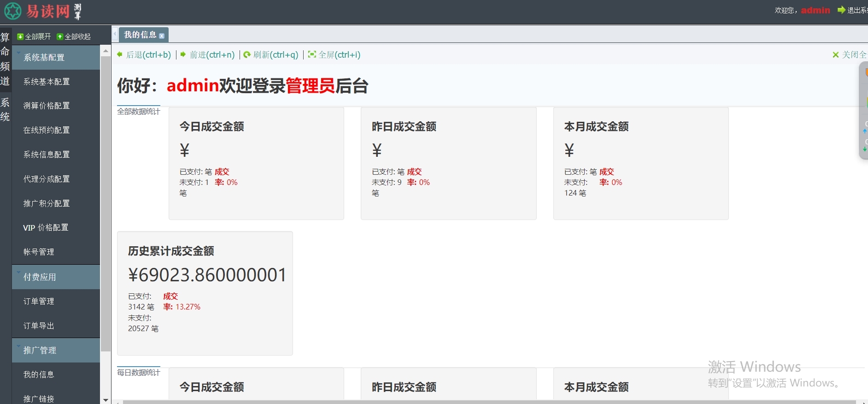Screen dimensions: 868x404
Task: Click the 每日数据统计 section label
Action: tap(139, 373)
